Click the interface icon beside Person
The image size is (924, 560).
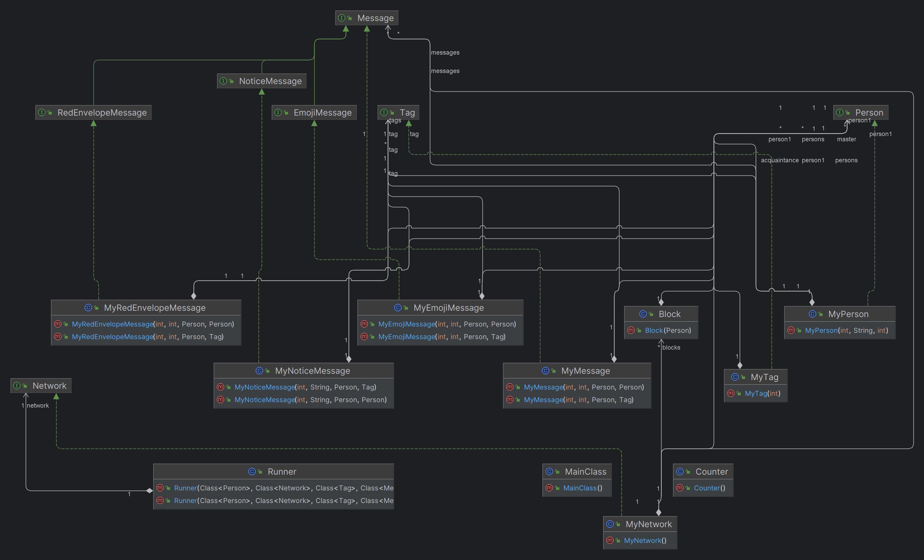coord(840,112)
